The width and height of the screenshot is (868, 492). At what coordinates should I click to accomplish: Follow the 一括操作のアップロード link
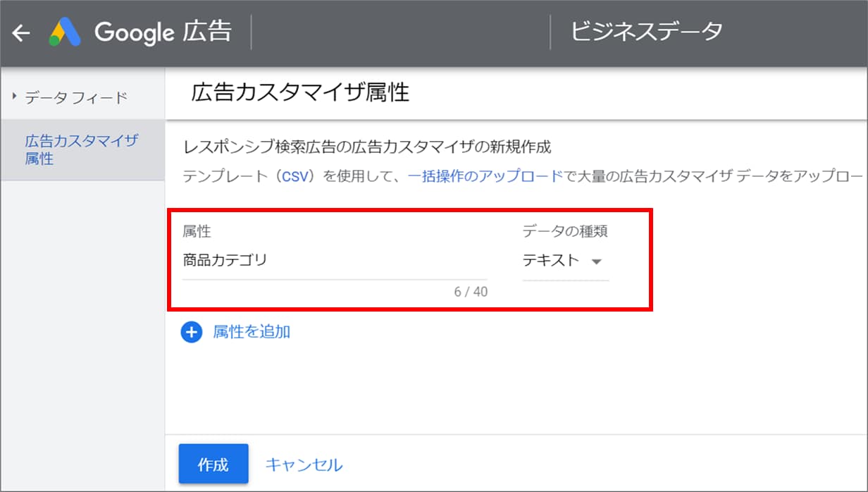(x=485, y=176)
